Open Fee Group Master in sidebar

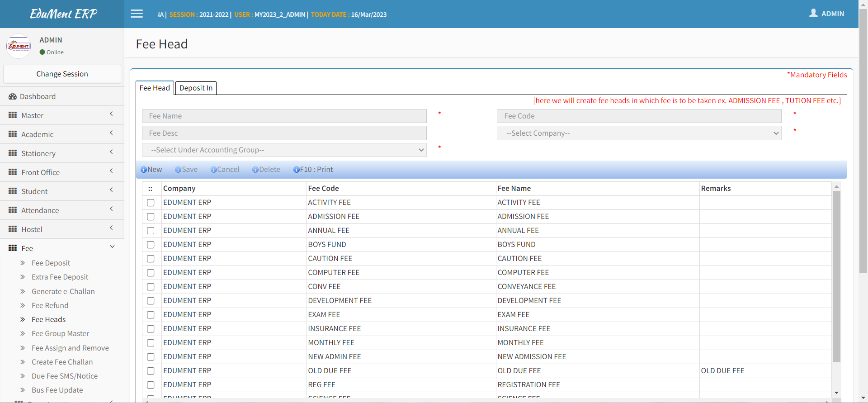click(x=60, y=333)
